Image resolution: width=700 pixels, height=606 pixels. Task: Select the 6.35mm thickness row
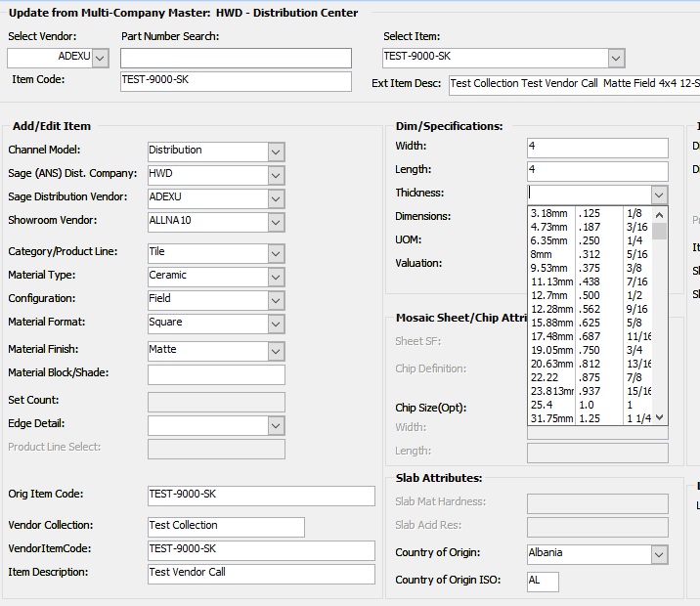point(549,239)
